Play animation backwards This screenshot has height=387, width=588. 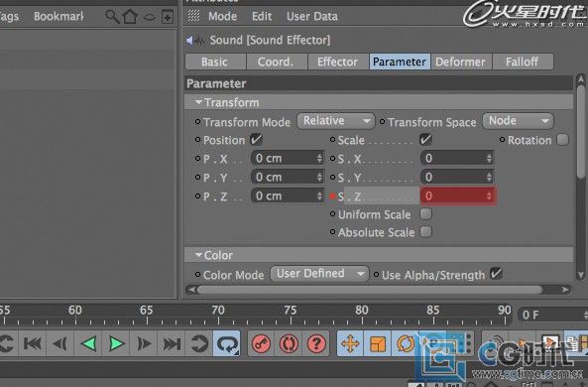pos(88,343)
